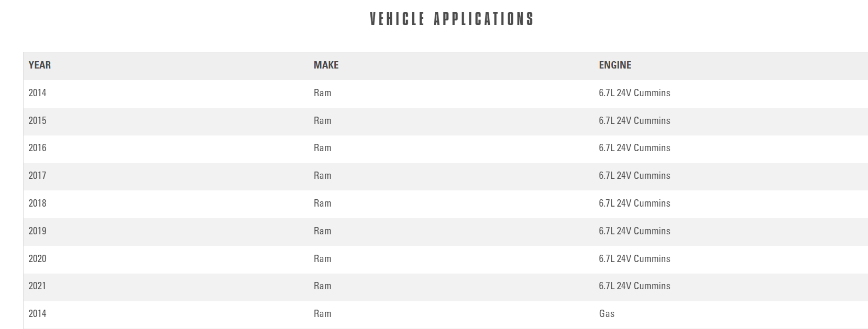Click the Gas engine cell
The width and height of the screenshot is (868, 329).
[x=607, y=314]
